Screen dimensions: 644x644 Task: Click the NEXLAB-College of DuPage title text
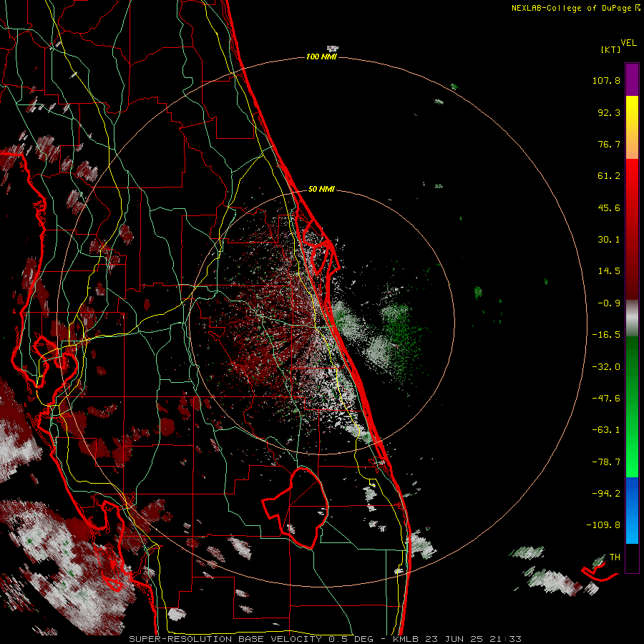[x=572, y=8]
